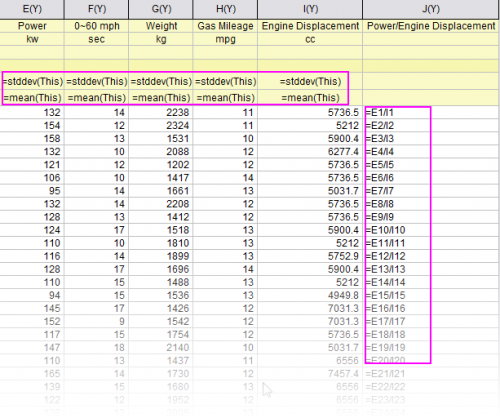Viewport: 500px width, 418px height.
Task: Click =stddev(This) cell in Gas Mileage column
Action: tap(225, 81)
